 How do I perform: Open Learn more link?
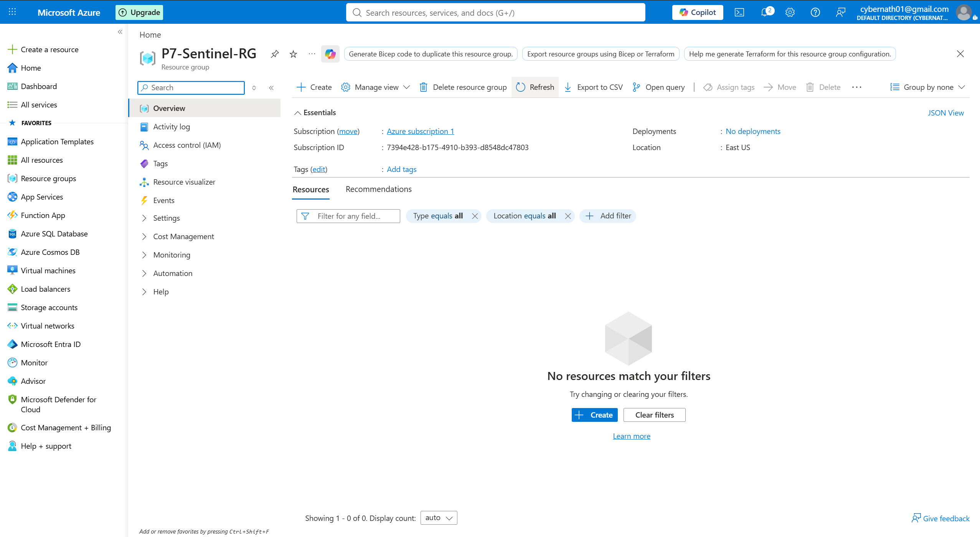[632, 436]
